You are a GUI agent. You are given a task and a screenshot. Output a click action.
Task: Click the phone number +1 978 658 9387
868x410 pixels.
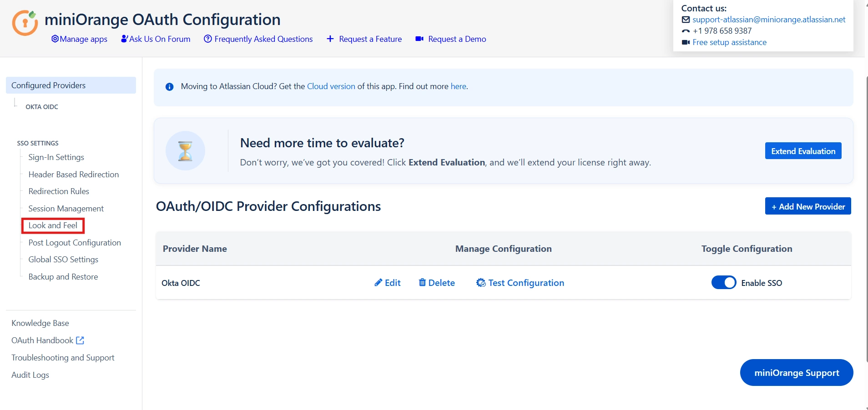722,31
